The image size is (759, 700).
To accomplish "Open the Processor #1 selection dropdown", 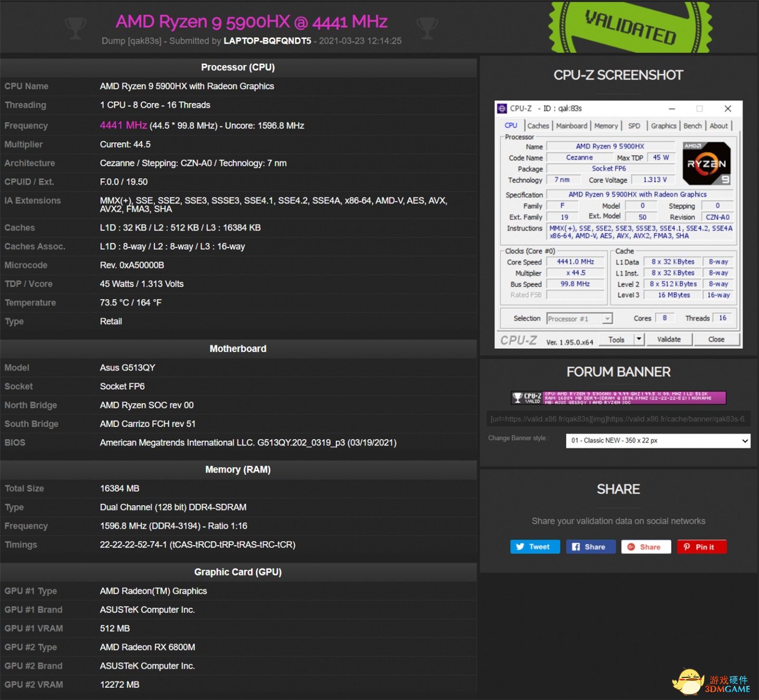I will [579, 319].
